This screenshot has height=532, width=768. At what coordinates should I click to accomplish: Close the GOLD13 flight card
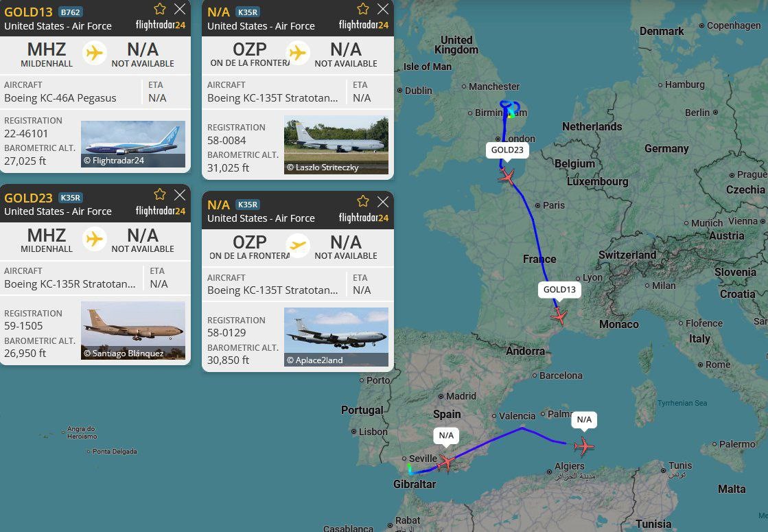(180, 9)
